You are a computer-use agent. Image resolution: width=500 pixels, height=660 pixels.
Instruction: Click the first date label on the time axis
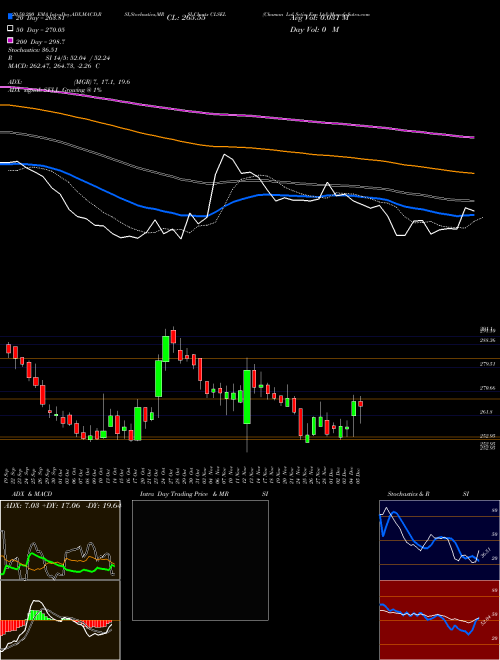coord(8,474)
